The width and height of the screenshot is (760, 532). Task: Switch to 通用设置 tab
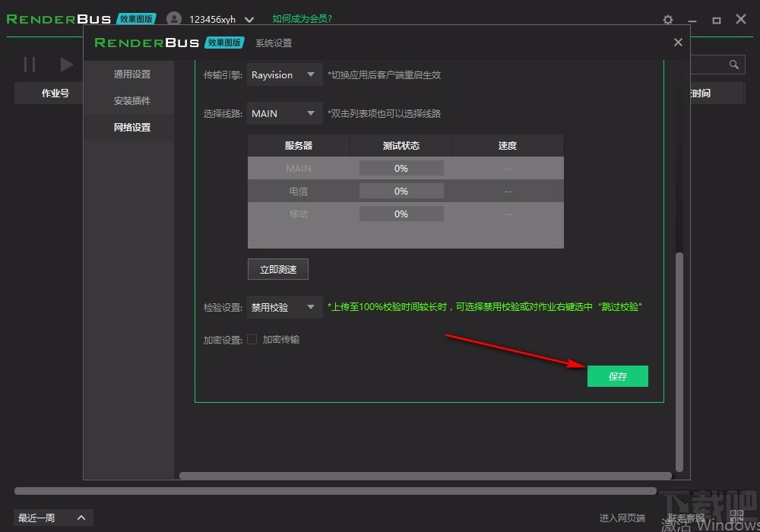131,74
